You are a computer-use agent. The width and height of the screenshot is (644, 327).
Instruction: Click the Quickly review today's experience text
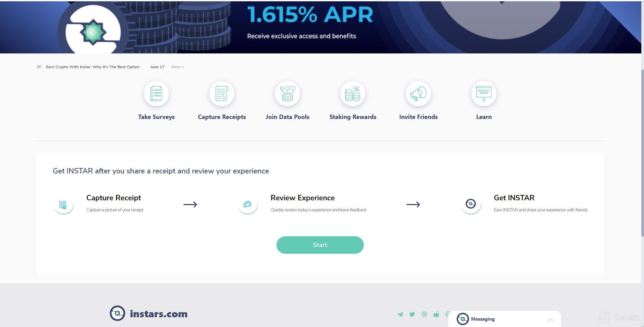[318, 210]
